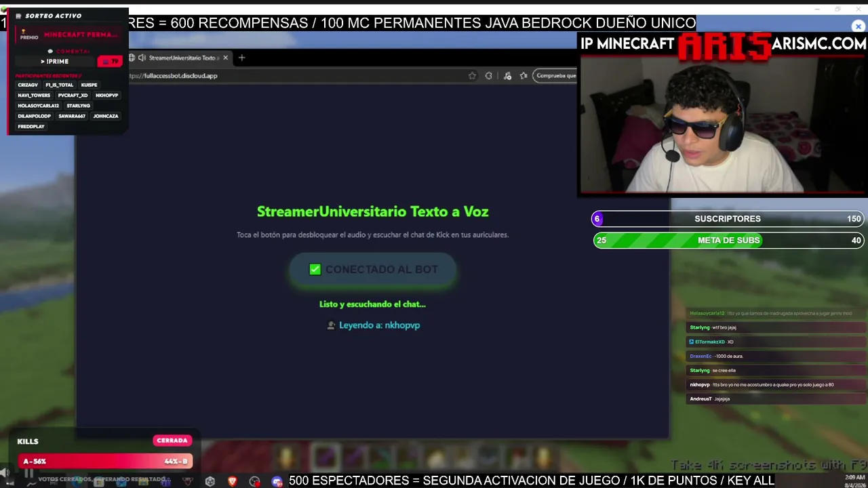
Task: Click the person icon beside Leyendo a
Action: 331,325
